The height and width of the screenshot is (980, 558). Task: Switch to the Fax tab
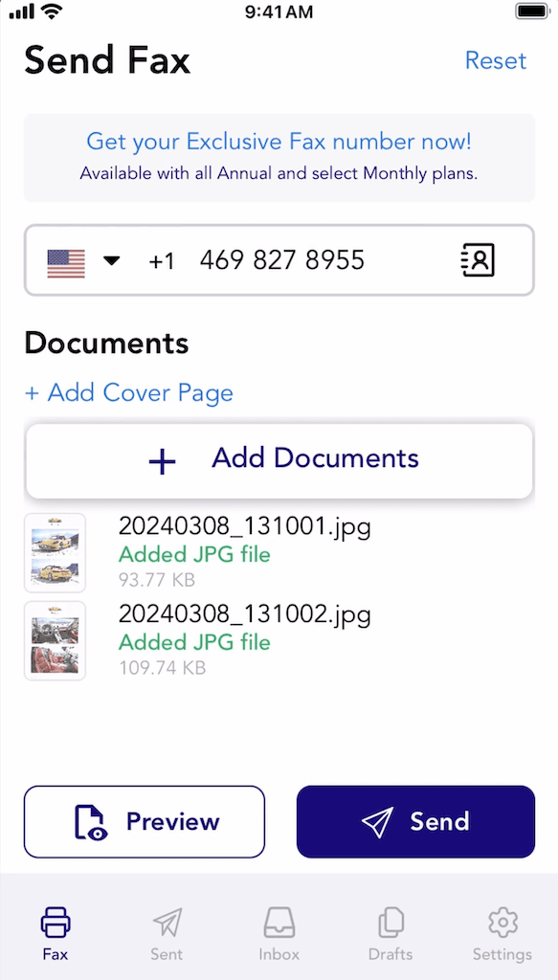[x=56, y=934]
